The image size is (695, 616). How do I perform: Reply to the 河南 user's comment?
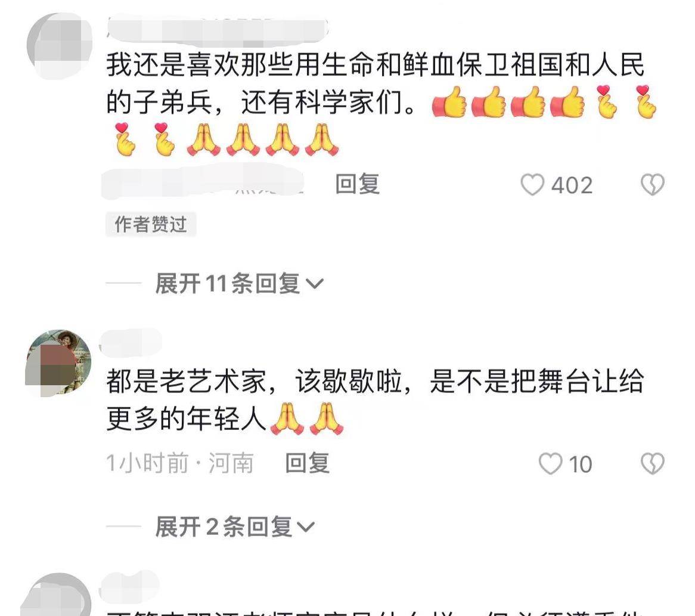click(307, 463)
